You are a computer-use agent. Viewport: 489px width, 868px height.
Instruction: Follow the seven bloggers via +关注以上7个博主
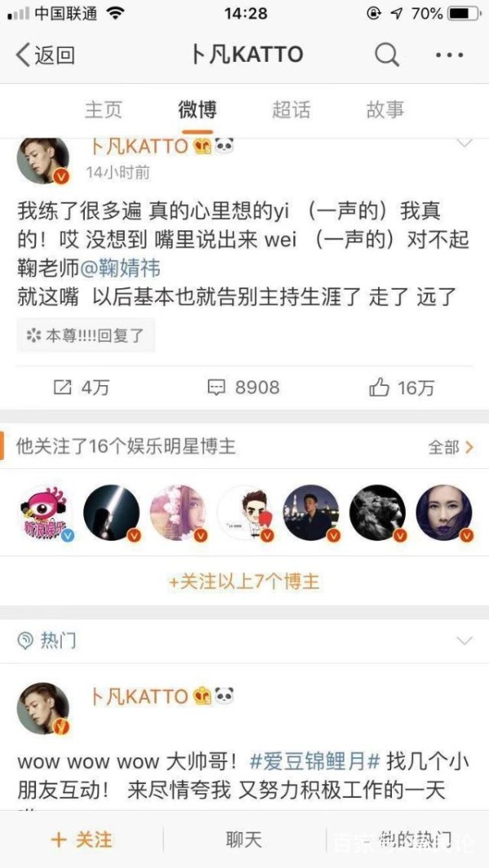pos(244,582)
